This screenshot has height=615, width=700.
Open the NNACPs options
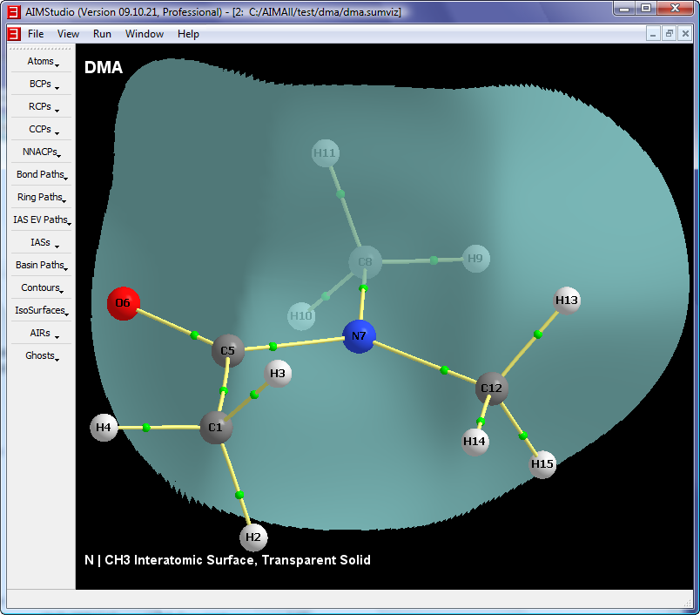[42, 152]
